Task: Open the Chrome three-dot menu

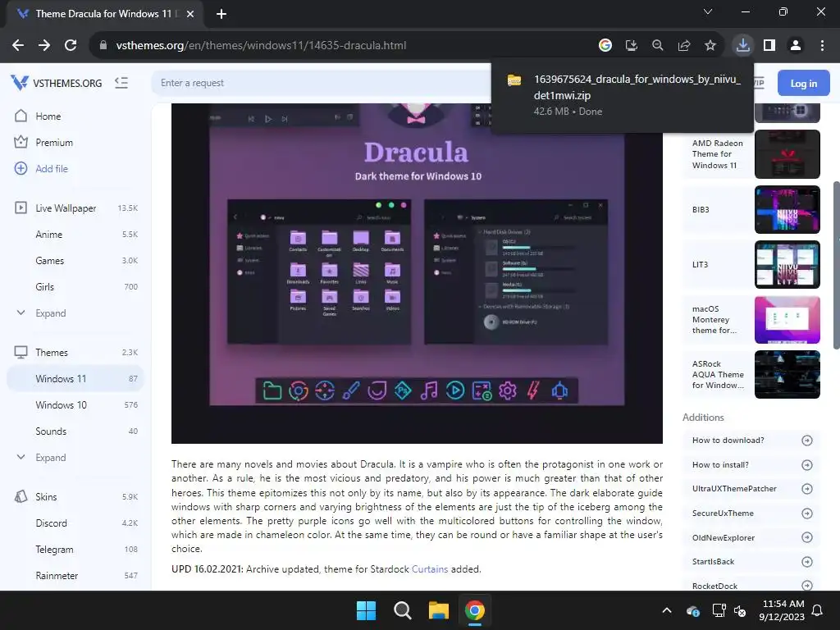Action: [822, 46]
